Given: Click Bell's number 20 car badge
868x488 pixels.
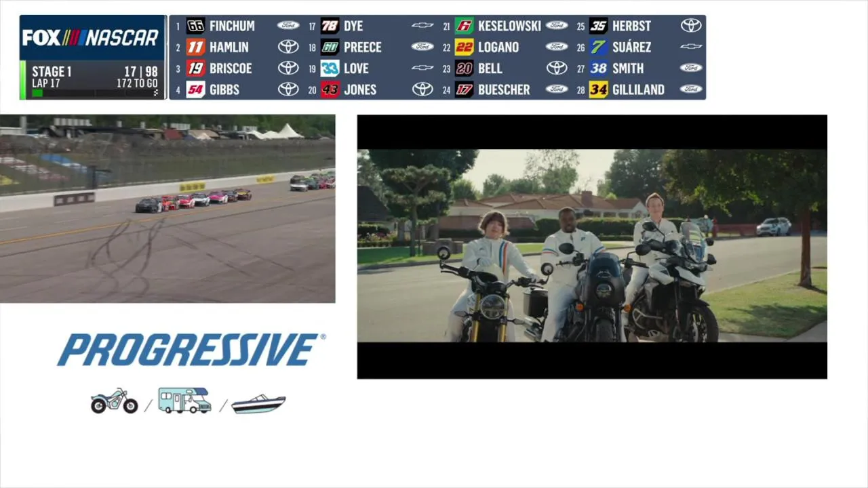Looking at the screenshot, I should click(464, 68).
